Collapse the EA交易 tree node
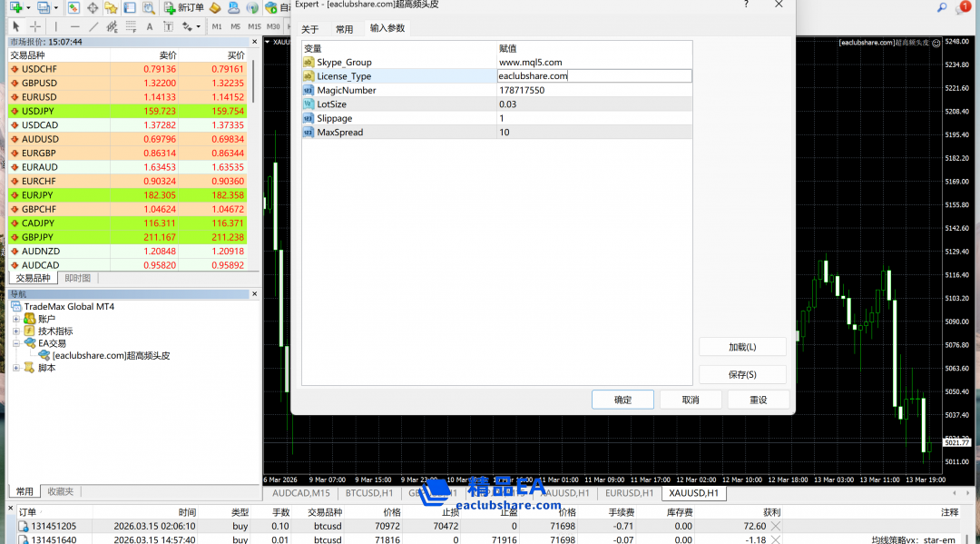The height and width of the screenshot is (544, 980). [x=16, y=343]
